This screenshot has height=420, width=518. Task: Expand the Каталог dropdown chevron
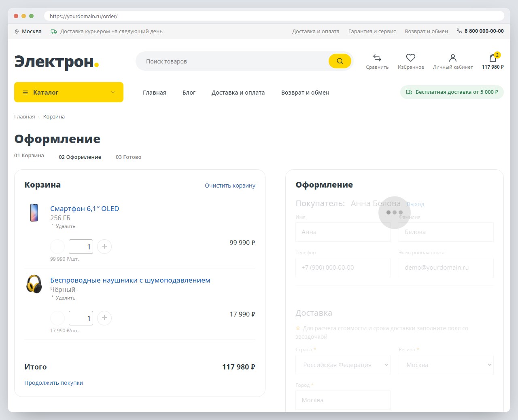tap(113, 92)
